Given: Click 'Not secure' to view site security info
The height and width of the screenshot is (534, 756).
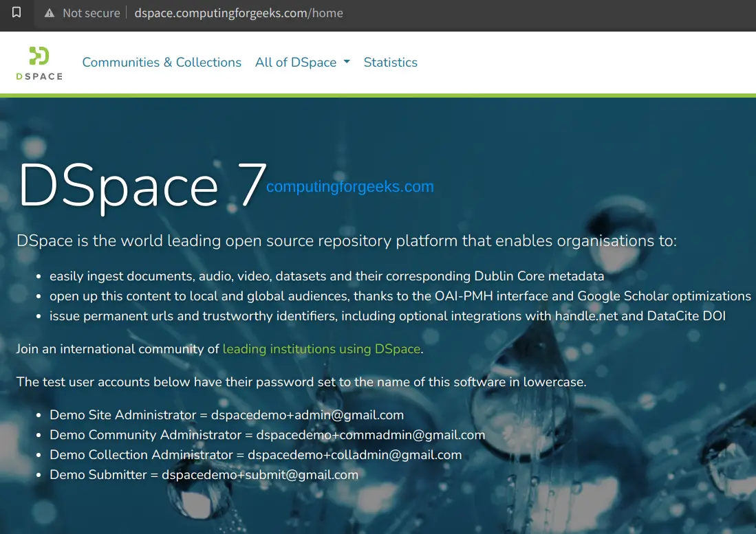Looking at the screenshot, I should pyautogui.click(x=90, y=12).
